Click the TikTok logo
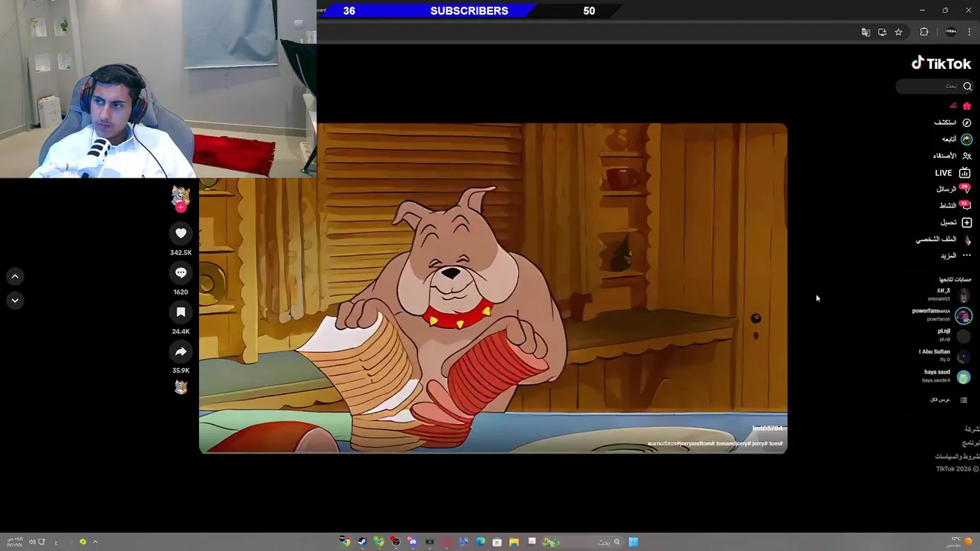 point(941,64)
